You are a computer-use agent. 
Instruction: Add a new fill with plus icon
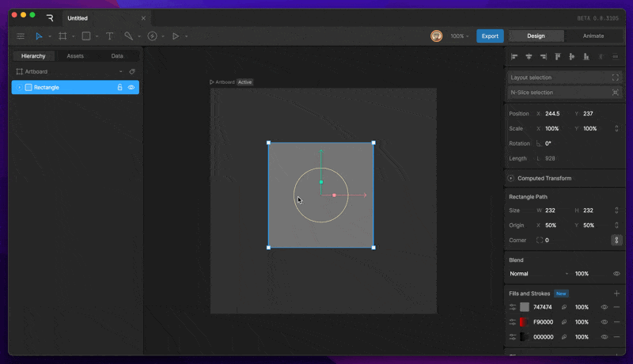[616, 294]
